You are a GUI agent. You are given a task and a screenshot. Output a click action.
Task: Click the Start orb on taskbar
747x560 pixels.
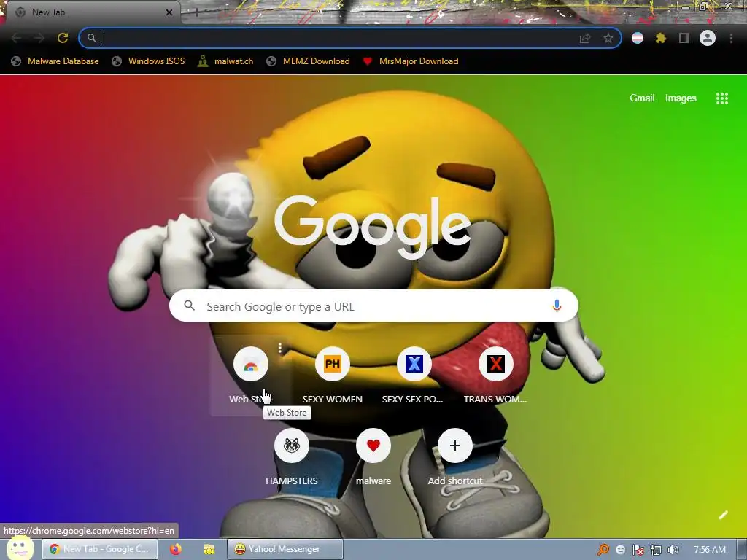coord(20,548)
